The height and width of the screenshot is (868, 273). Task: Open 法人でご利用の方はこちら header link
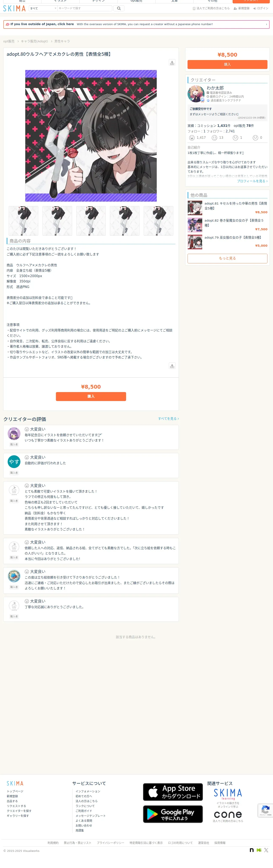click(x=211, y=9)
